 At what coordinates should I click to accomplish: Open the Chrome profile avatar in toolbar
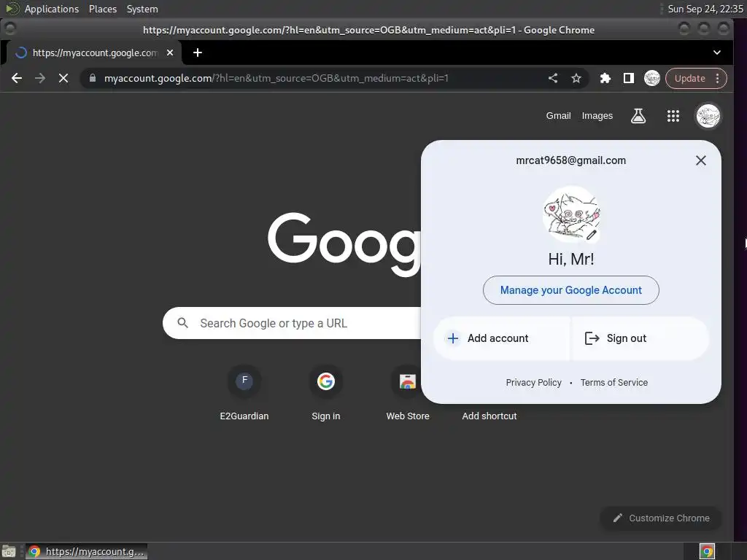[x=651, y=78]
